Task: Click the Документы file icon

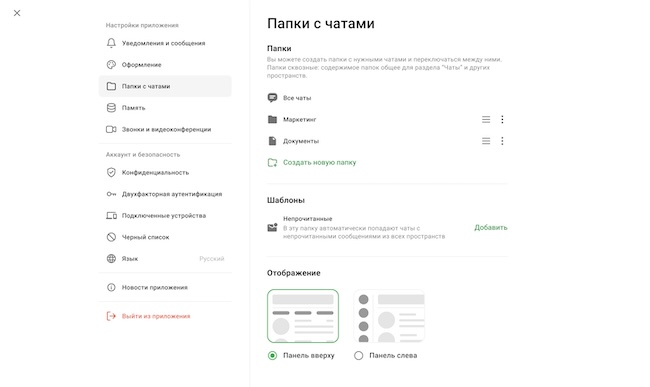Action: [272, 141]
